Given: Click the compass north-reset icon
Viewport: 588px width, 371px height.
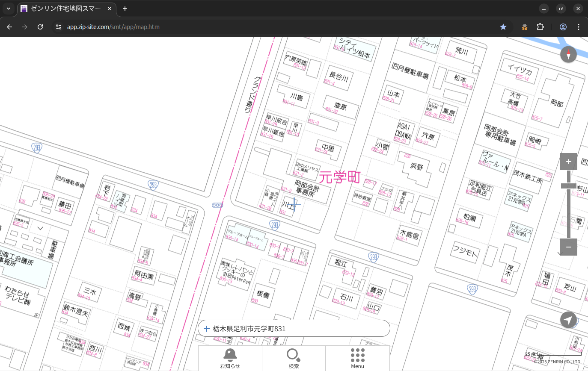Looking at the screenshot, I should 568,55.
